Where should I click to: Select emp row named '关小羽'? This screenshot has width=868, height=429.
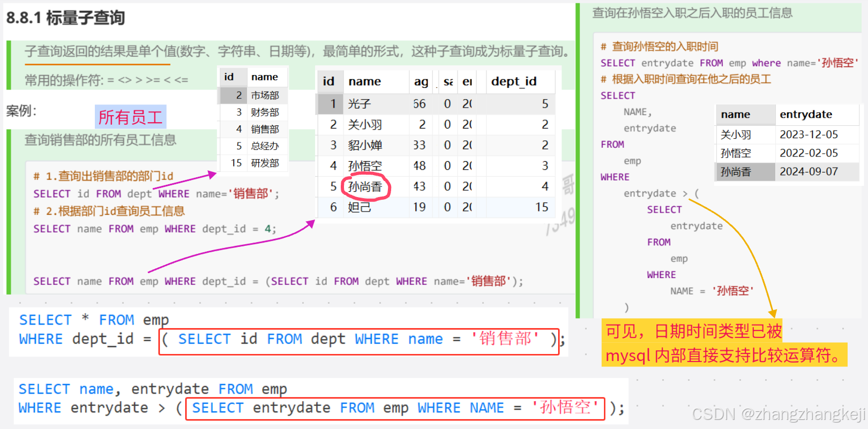[436, 125]
